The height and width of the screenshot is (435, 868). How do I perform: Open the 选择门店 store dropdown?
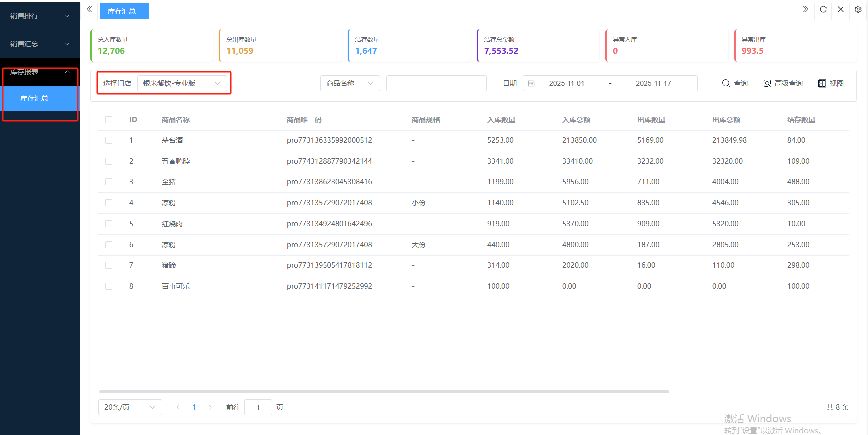(x=181, y=83)
